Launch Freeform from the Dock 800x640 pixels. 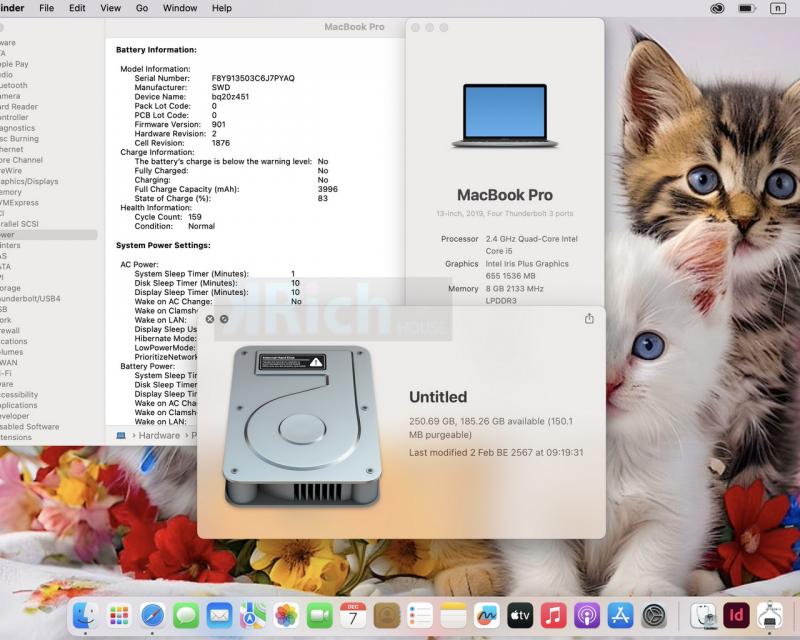pyautogui.click(x=487, y=615)
